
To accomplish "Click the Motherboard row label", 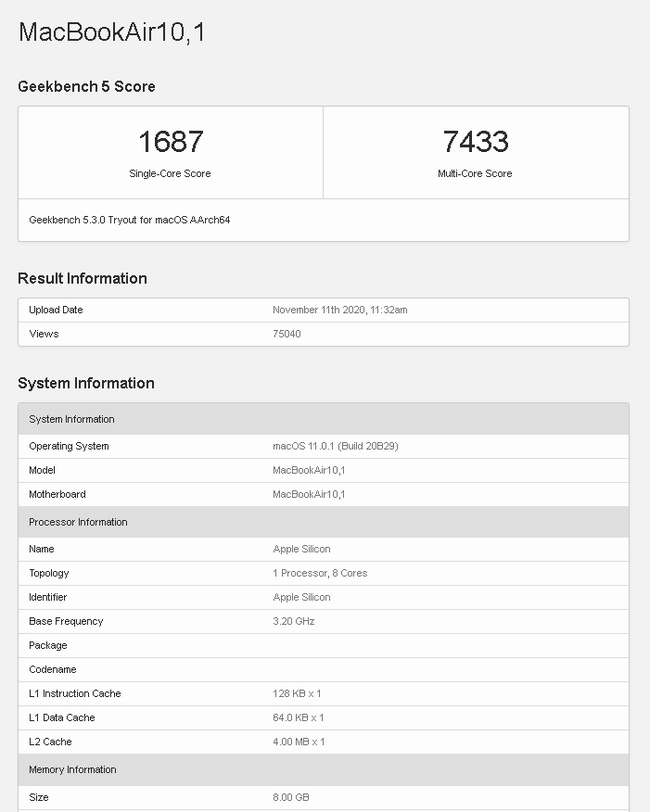I will (57, 494).
